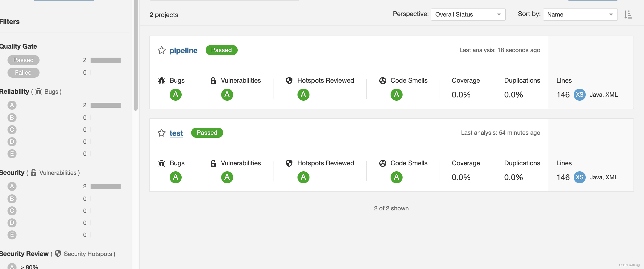Filter Reliability by rating A
This screenshot has width=644, height=269.
click(12, 105)
